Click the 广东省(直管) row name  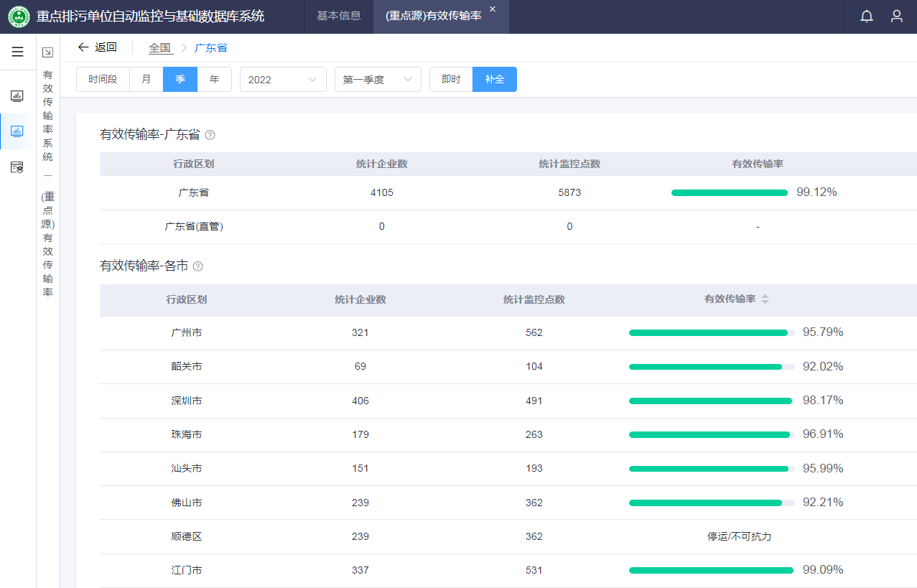tap(194, 226)
